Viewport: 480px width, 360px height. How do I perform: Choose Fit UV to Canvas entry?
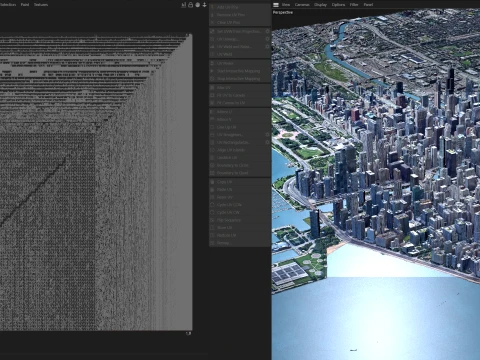[x=239, y=95]
